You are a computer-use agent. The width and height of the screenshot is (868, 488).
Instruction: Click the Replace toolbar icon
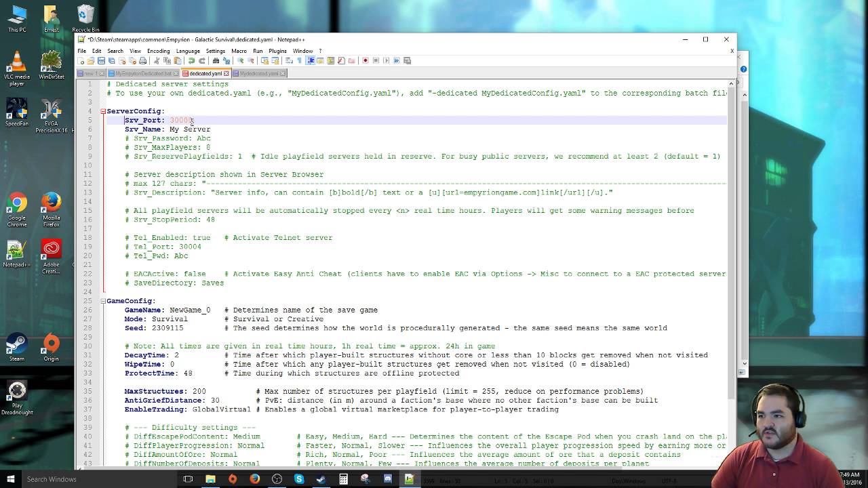pos(226,60)
